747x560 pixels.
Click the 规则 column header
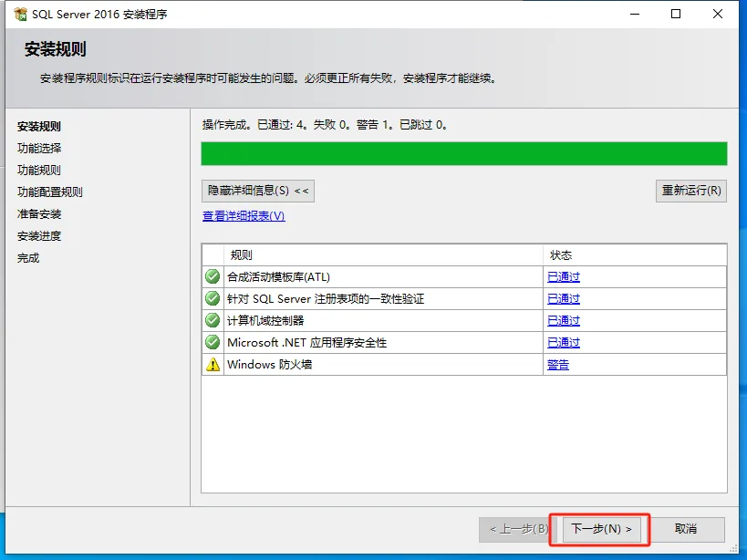(383, 255)
